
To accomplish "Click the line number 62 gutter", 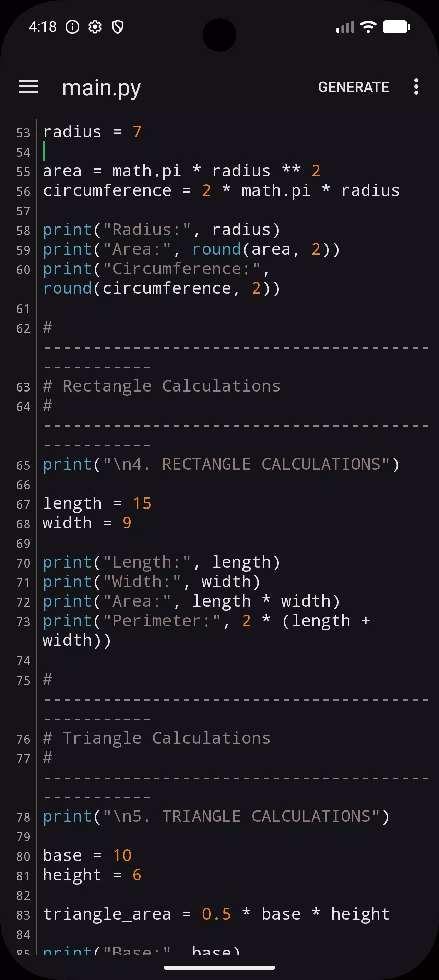I will pos(23,328).
